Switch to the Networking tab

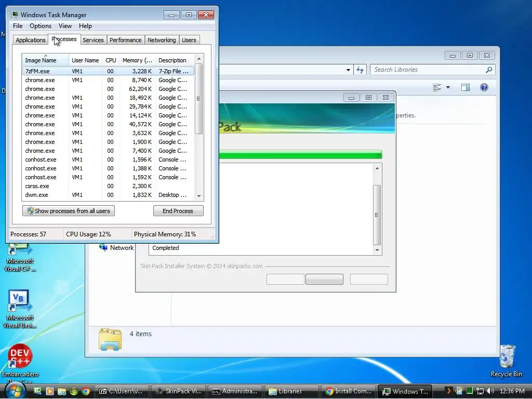162,40
